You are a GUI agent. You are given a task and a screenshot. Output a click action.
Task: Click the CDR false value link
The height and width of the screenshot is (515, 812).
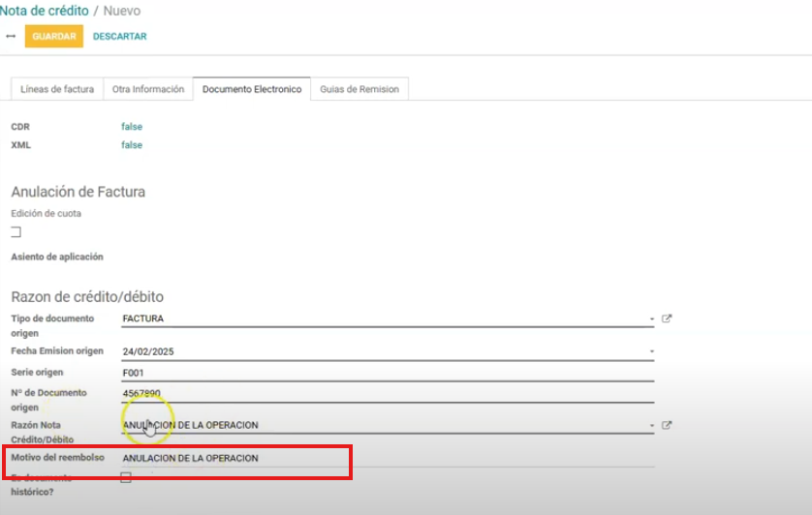[132, 127]
